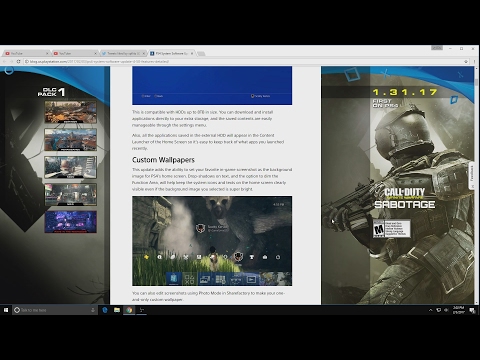The height and width of the screenshot is (360, 480).
Task: Open the taskbar clock and calendar
Action: pyautogui.click(x=459, y=310)
